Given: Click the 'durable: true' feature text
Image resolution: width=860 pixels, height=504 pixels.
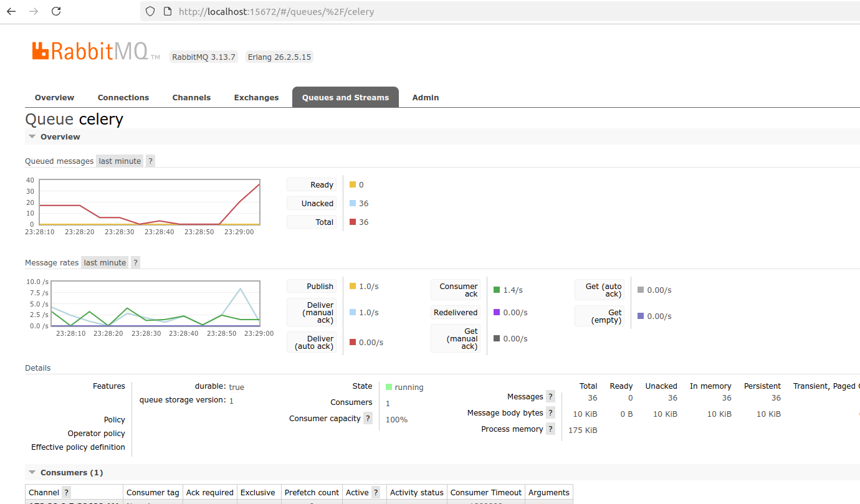Looking at the screenshot, I should [219, 386].
